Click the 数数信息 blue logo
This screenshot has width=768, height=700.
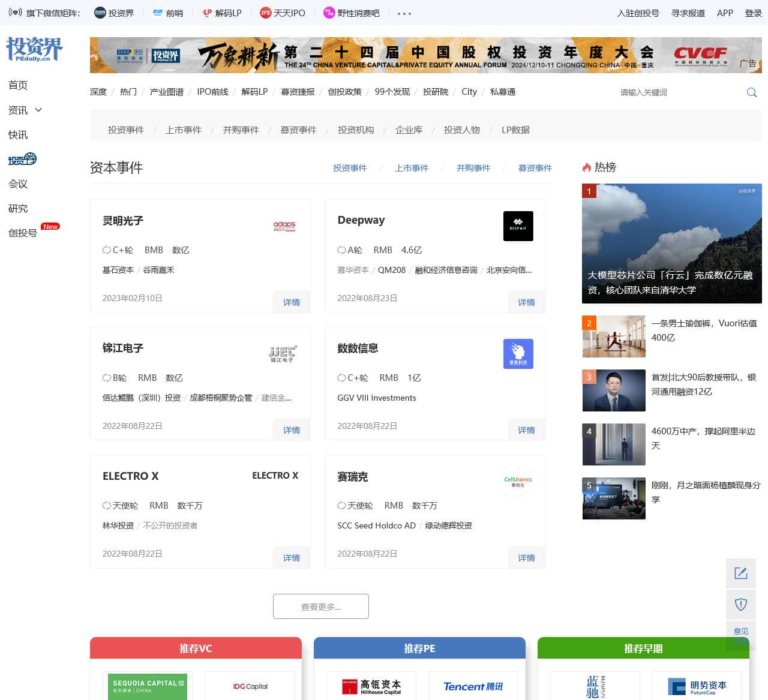(x=518, y=354)
